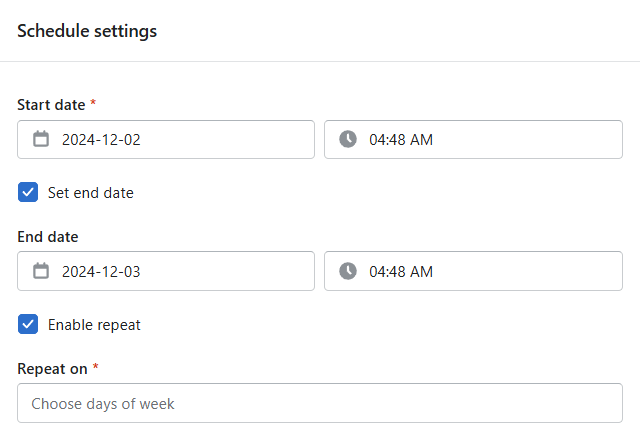The width and height of the screenshot is (640, 435).
Task: Click the calendar icon in Start date field
Action: click(41, 139)
